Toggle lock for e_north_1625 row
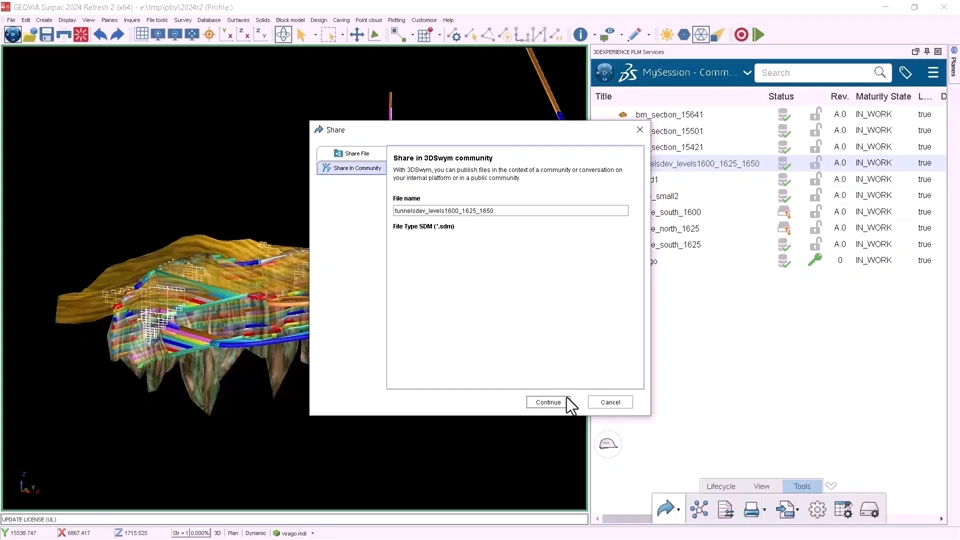960x540 pixels. 816,228
